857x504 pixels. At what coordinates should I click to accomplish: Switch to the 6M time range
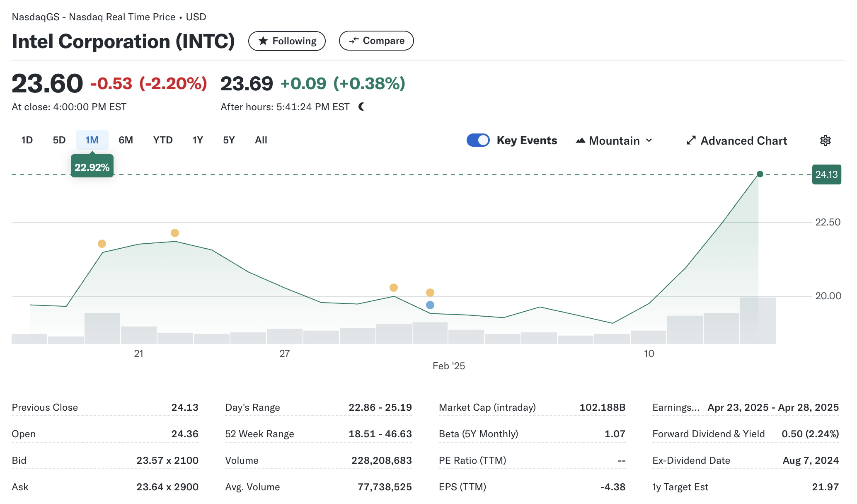coord(126,140)
